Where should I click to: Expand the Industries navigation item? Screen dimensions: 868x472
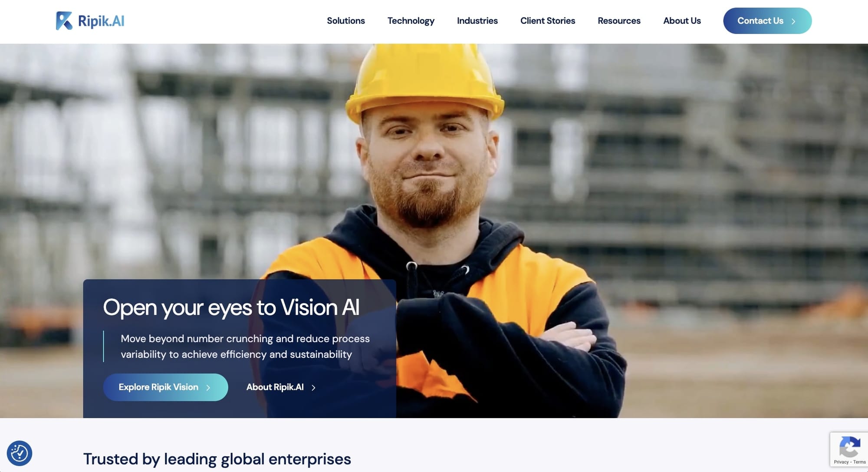[x=477, y=21]
